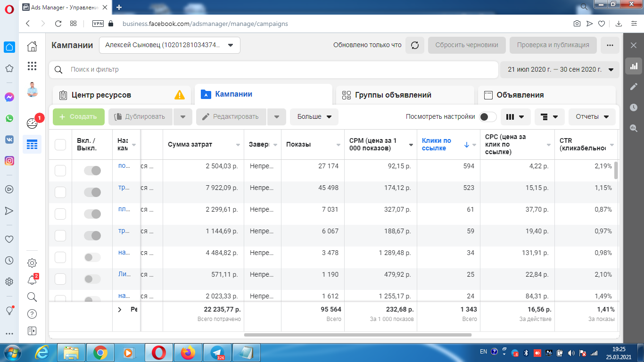Tick the select-all checkbox in table header
644x362 pixels.
[60, 145]
